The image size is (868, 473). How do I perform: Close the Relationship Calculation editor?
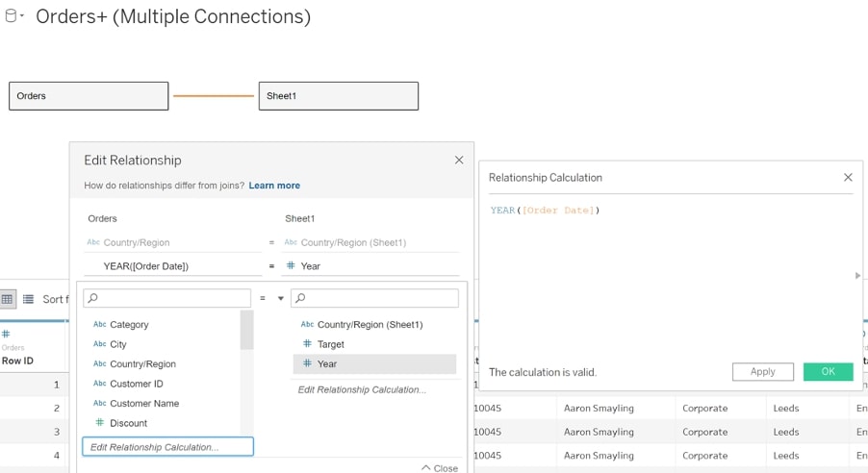pyautogui.click(x=848, y=178)
